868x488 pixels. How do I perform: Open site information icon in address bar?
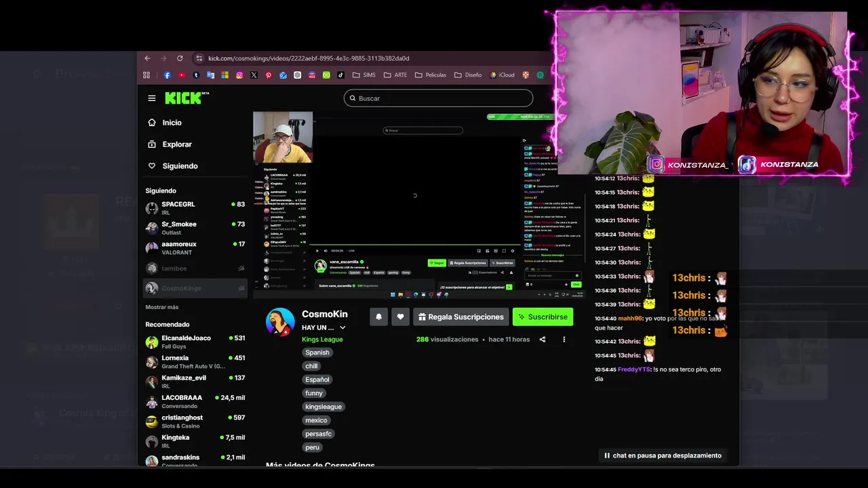tap(199, 58)
